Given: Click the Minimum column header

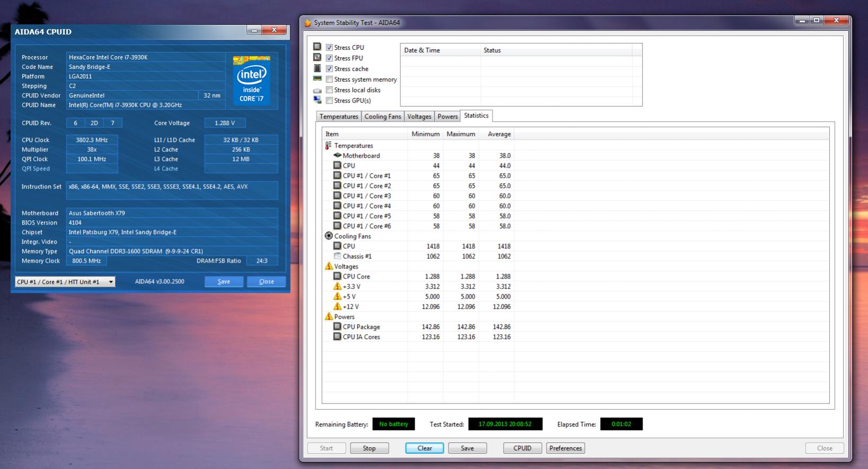Looking at the screenshot, I should click(425, 134).
